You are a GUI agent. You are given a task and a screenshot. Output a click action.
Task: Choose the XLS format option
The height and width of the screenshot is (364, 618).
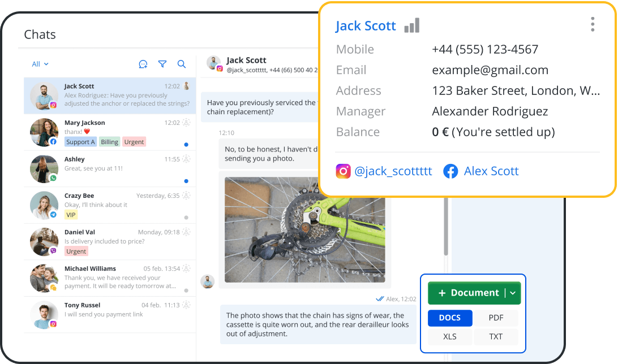[450, 336]
